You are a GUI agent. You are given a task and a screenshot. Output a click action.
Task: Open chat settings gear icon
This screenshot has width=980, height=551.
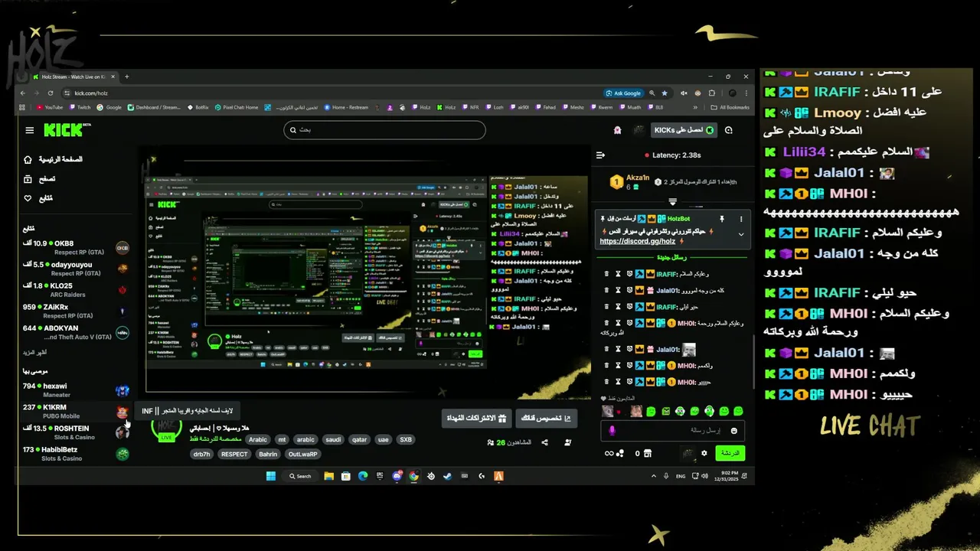(704, 453)
